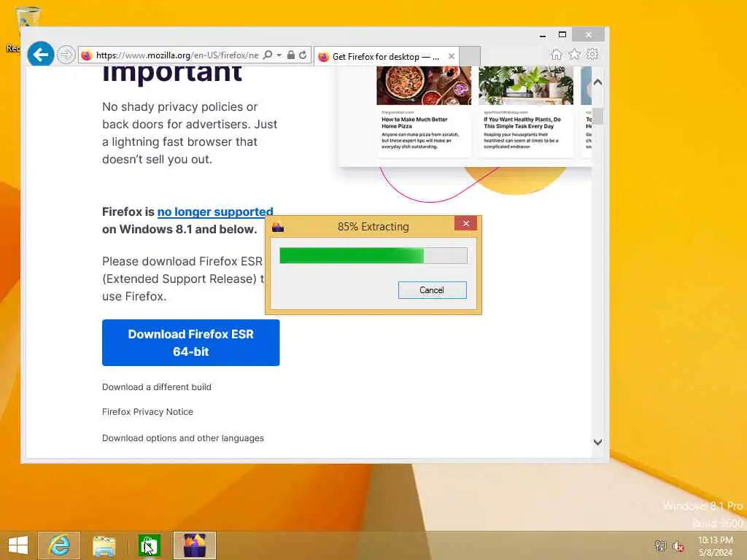Open Download a different build link
Image resolution: width=747 pixels, height=560 pixels.
pyautogui.click(x=156, y=387)
